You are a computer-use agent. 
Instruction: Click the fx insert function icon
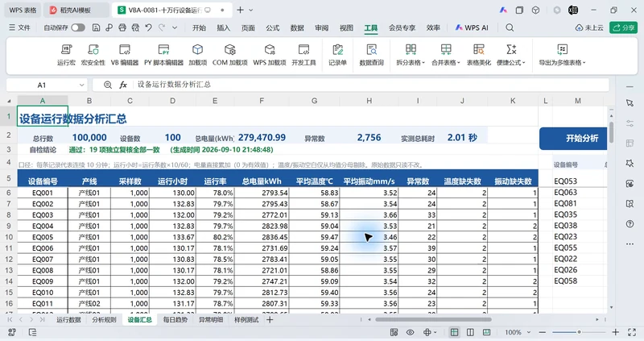(x=123, y=85)
